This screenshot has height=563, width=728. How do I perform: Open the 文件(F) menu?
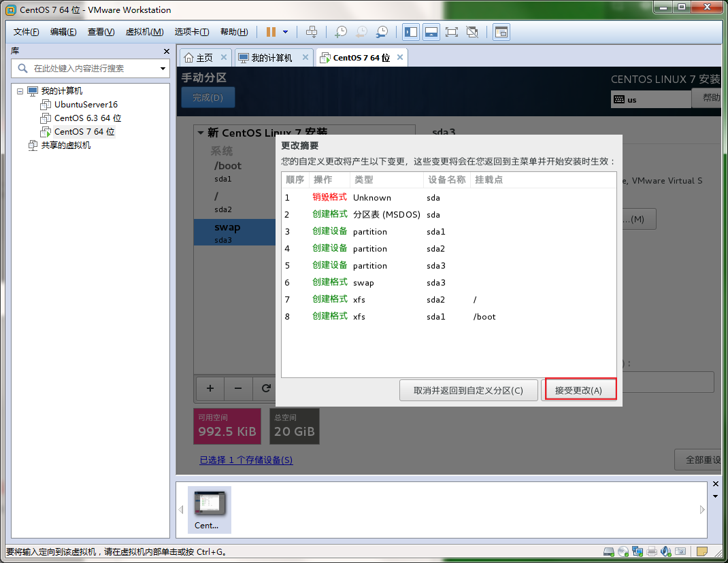click(x=26, y=32)
